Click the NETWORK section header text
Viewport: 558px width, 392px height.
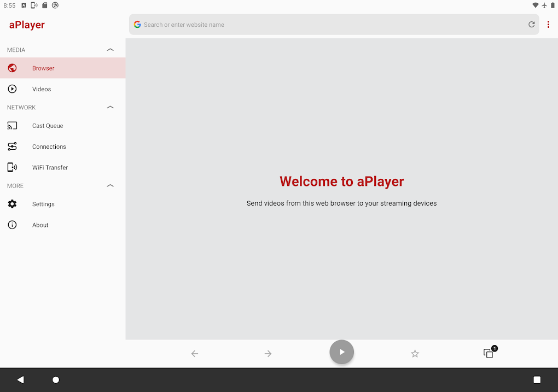tap(21, 107)
